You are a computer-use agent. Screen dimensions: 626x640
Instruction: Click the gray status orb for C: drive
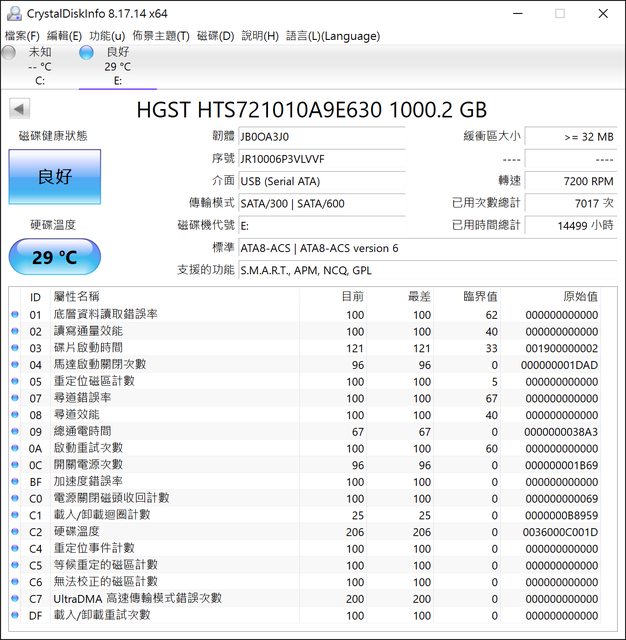coord(9,52)
